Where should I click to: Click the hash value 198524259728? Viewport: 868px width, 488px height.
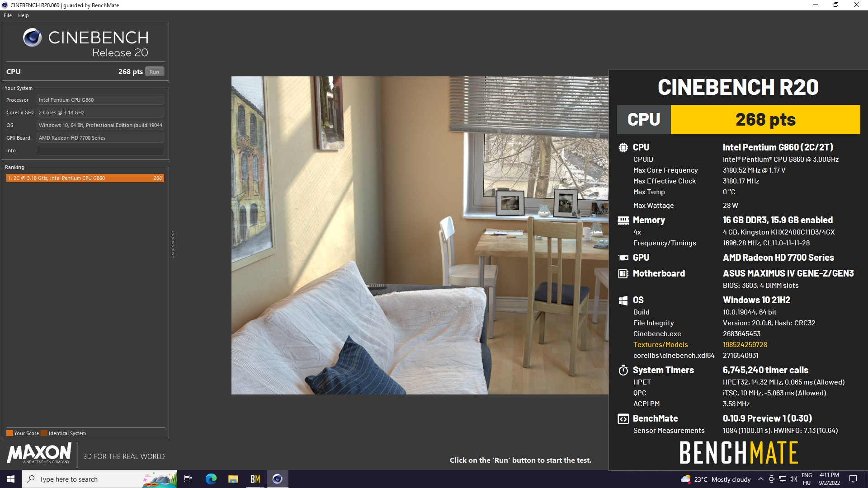(x=745, y=345)
